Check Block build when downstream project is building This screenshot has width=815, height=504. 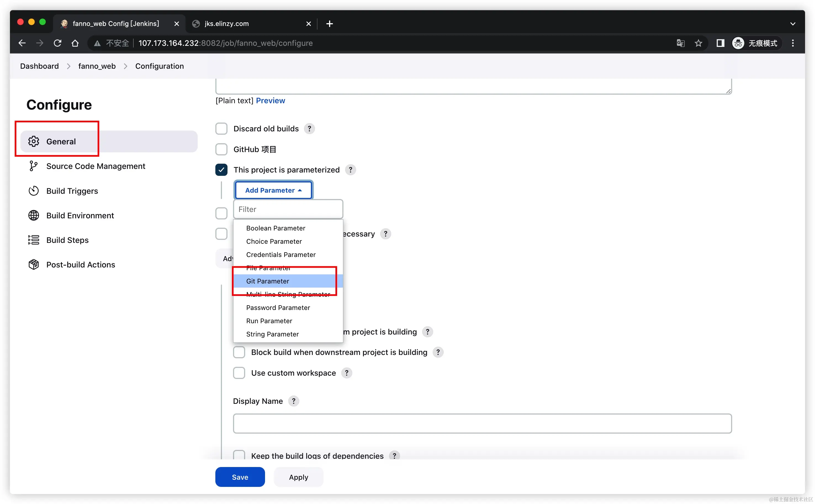239,352
